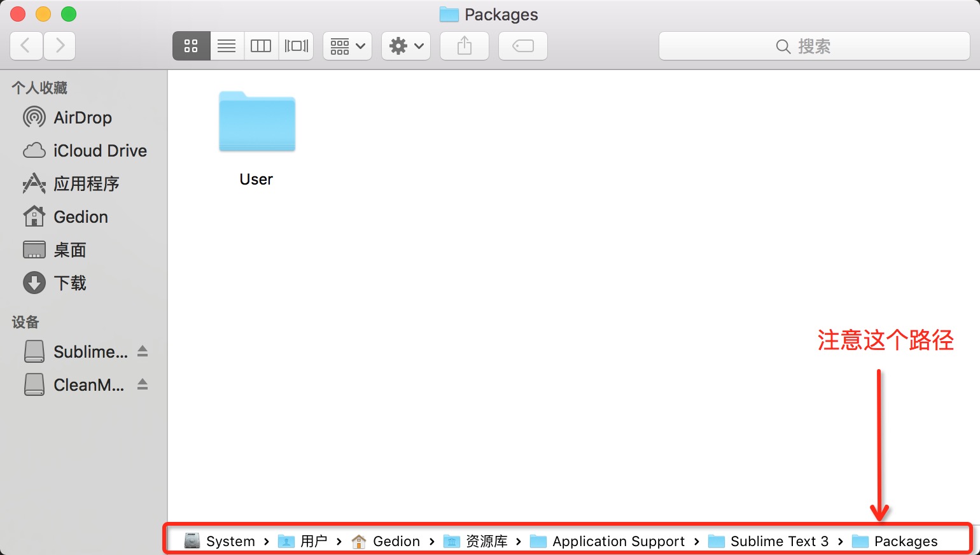Close the Packages Finder window
Image resolution: width=980 pixels, height=555 pixels.
click(18, 14)
